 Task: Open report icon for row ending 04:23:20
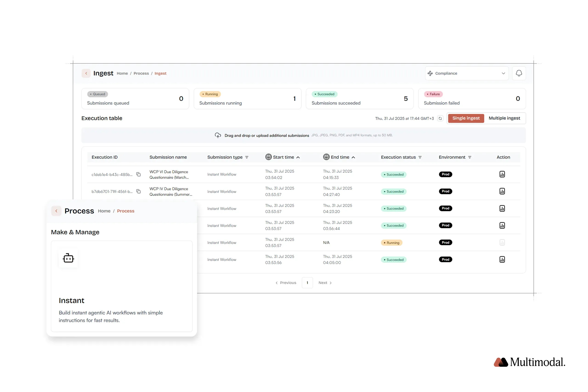502,208
